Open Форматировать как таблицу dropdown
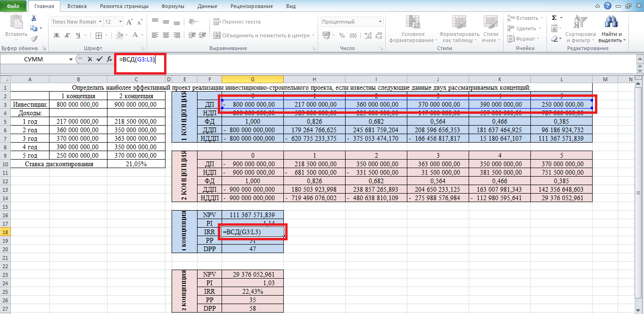Screen dimensions: 644x314 point(459,29)
